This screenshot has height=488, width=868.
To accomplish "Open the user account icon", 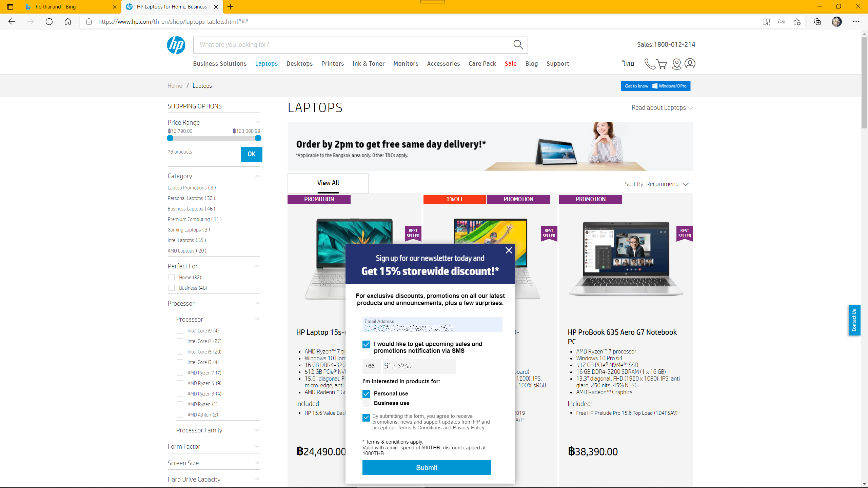I will (690, 63).
